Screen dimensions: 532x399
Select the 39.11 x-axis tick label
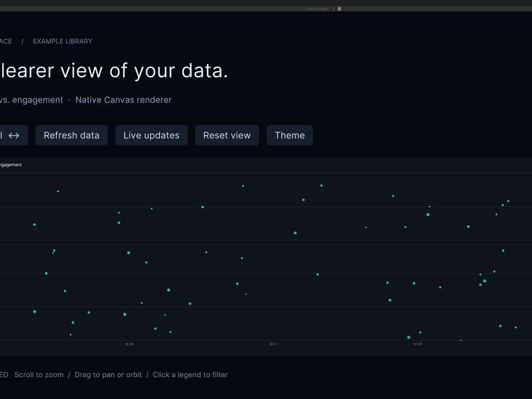coord(273,344)
